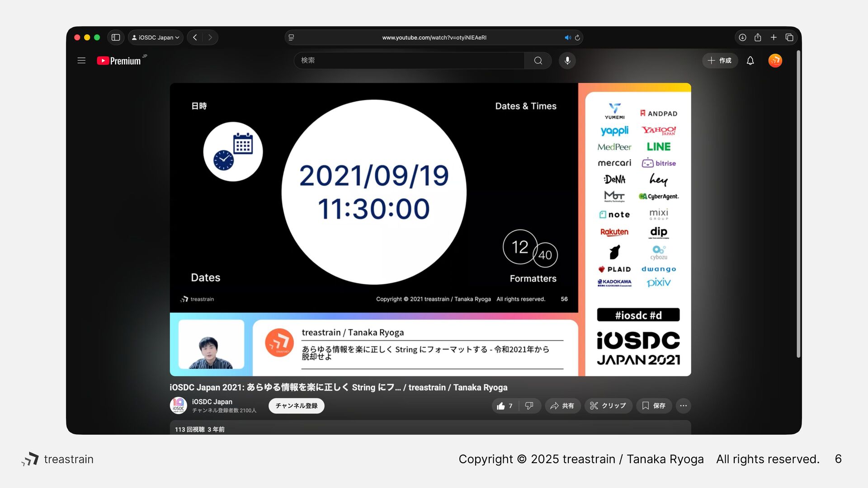Click チャンネル登録者数 2100人 subscriber count
The image size is (868, 488).
coord(224,411)
